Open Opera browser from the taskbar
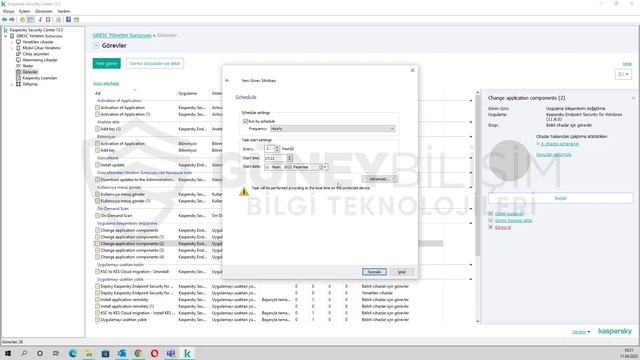 pyautogui.click(x=154, y=353)
